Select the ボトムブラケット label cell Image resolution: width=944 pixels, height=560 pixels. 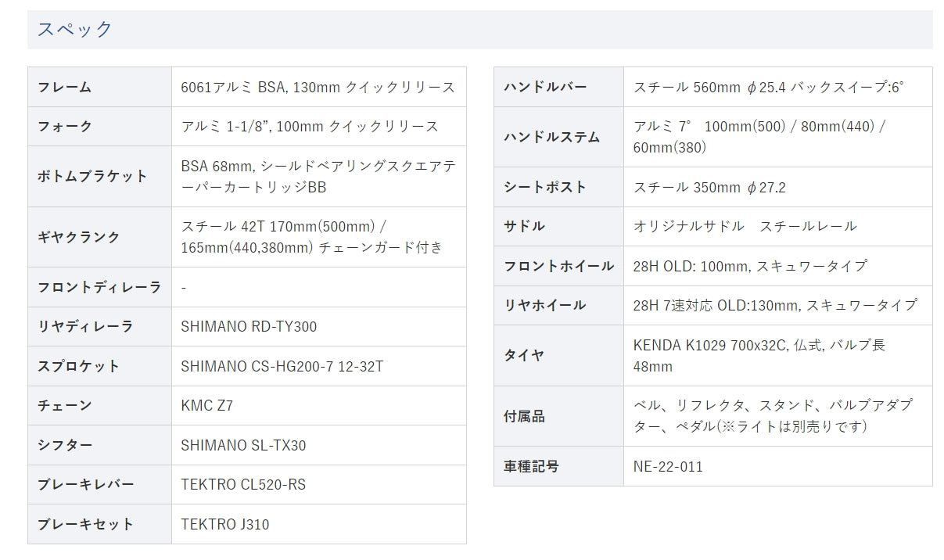(x=99, y=176)
